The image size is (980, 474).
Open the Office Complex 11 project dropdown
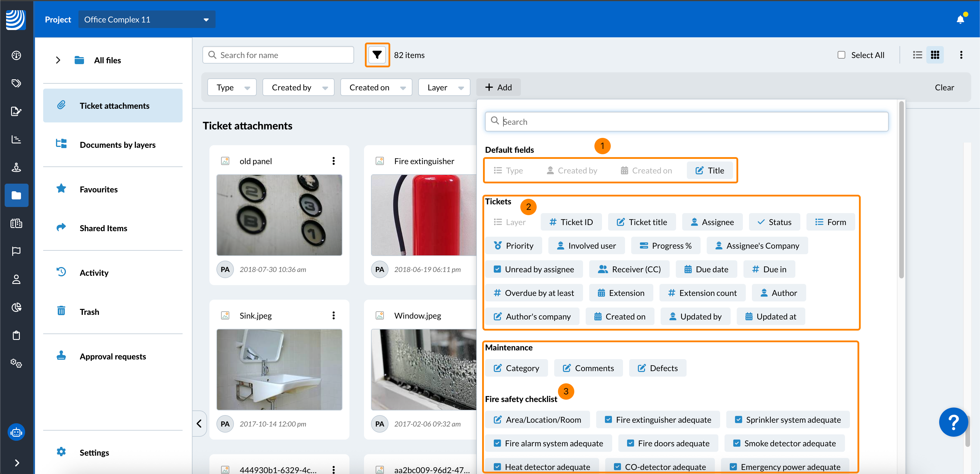click(146, 20)
